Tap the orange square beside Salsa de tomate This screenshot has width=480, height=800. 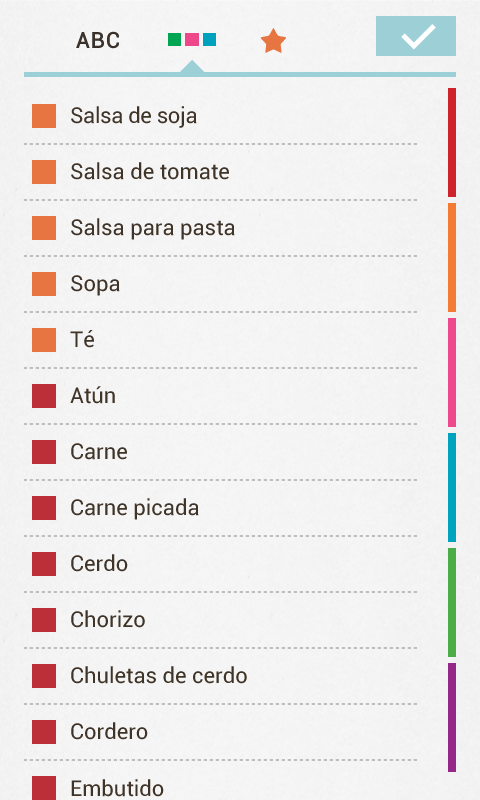(x=44, y=172)
